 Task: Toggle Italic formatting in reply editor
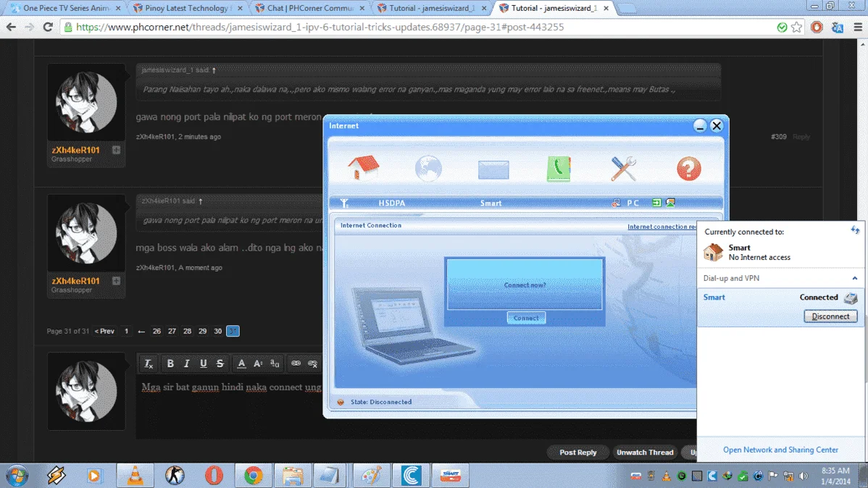pyautogui.click(x=186, y=363)
